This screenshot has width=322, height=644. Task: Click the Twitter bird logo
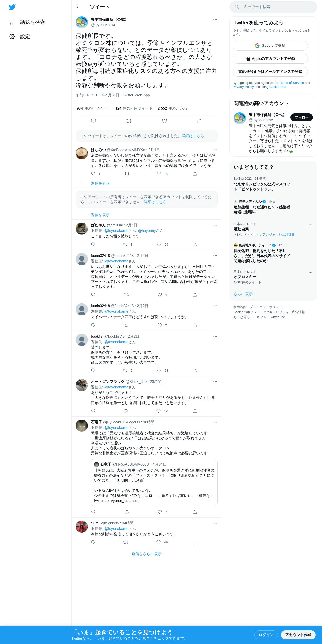[12, 7]
